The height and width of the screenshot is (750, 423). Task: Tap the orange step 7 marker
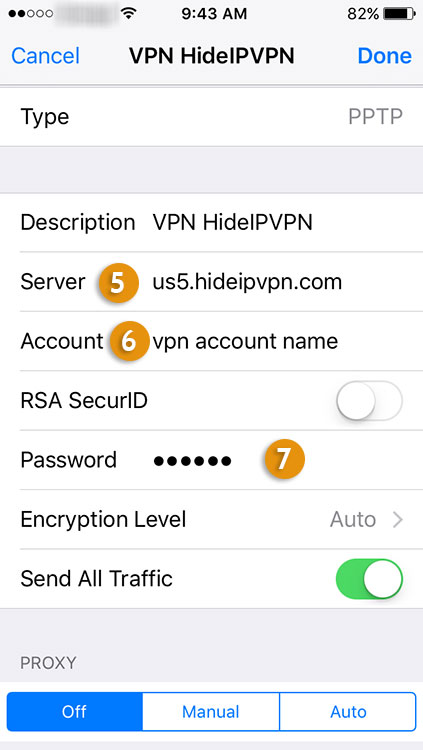285,459
